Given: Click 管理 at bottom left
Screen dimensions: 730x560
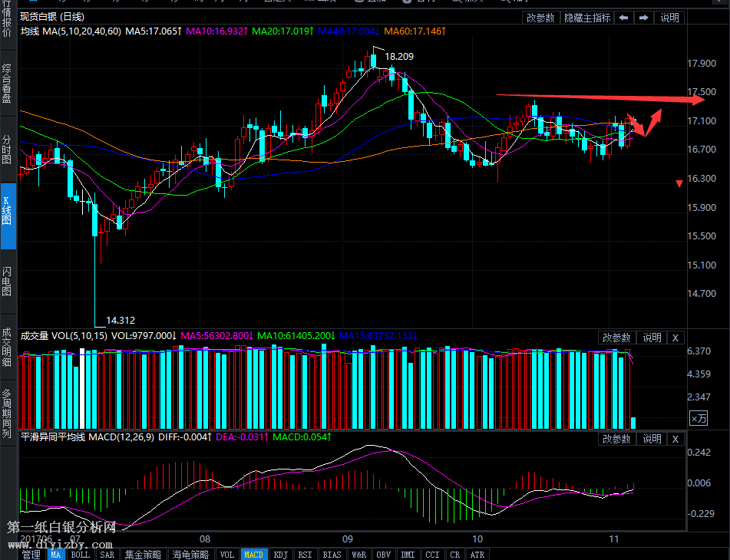Looking at the screenshot, I should point(31,555).
